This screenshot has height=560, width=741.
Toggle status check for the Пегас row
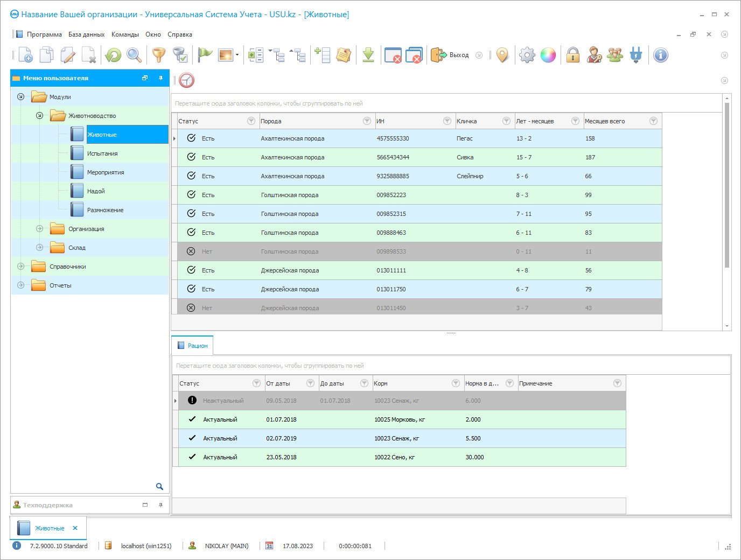(x=191, y=138)
